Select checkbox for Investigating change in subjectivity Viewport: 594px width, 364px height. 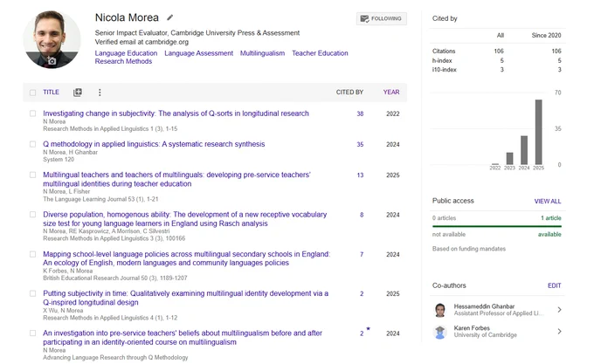(x=33, y=113)
